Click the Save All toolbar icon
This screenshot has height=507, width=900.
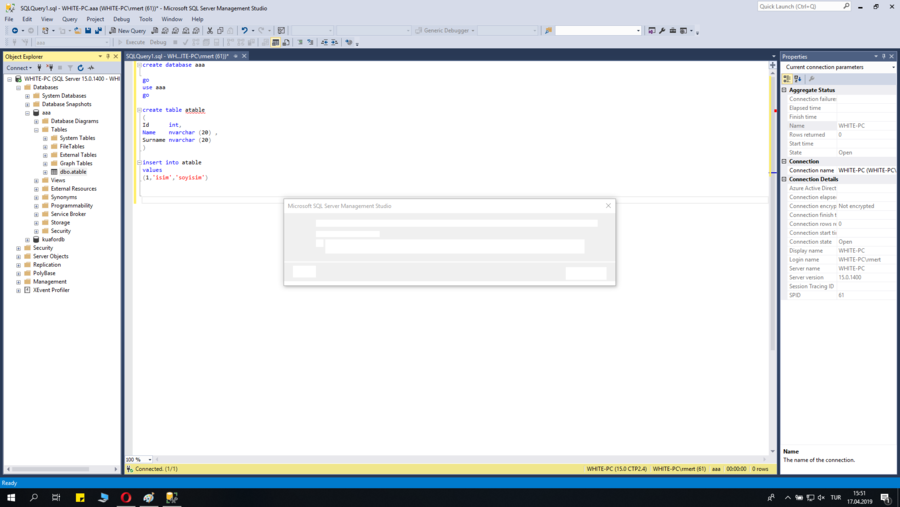98,30
